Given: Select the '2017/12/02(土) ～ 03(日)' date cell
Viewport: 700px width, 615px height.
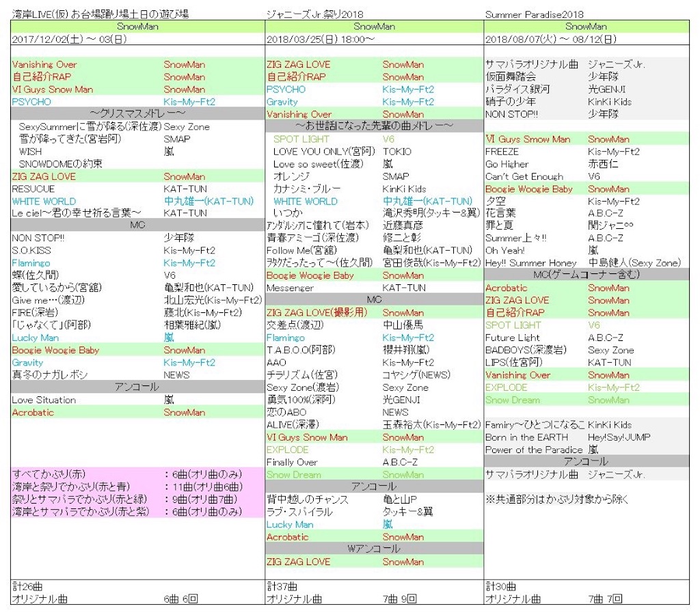Looking at the screenshot, I should [x=70, y=39].
